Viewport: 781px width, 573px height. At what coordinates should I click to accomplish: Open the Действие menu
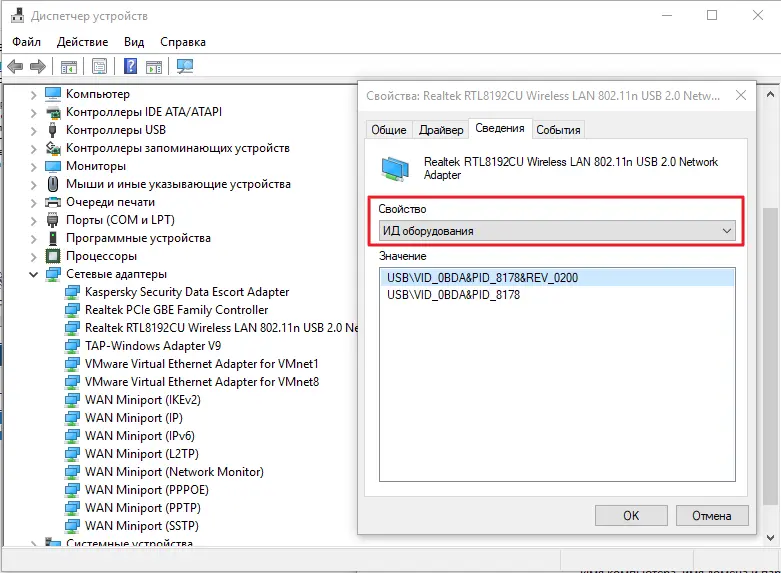point(82,42)
